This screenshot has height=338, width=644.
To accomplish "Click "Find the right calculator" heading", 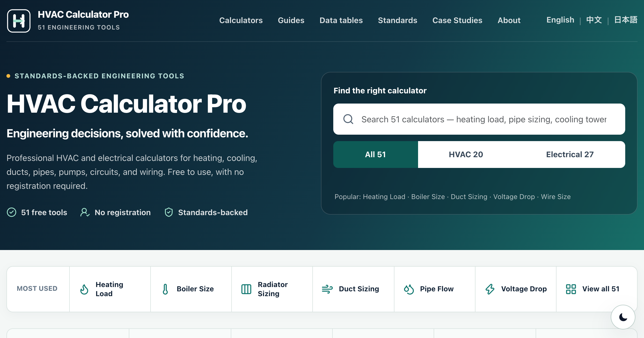I will pyautogui.click(x=380, y=91).
